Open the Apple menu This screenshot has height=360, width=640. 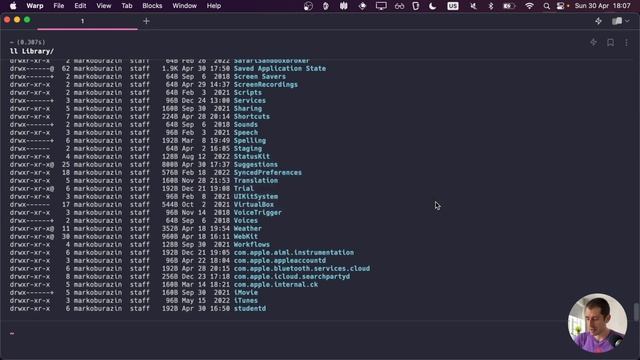pos(13,6)
